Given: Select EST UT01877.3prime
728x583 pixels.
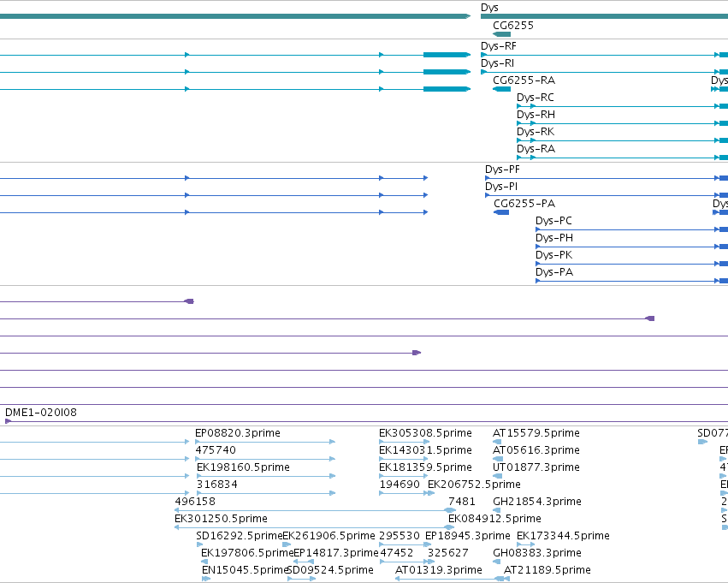Looking at the screenshot, I should coord(536,467).
